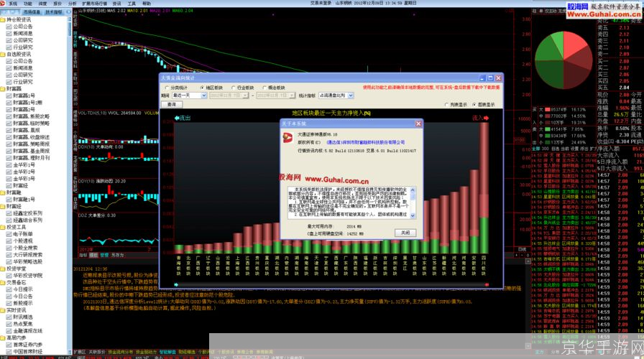Click icon beside 财讯精选 item
Screen dimensions: 644x359
click(x=9, y=317)
